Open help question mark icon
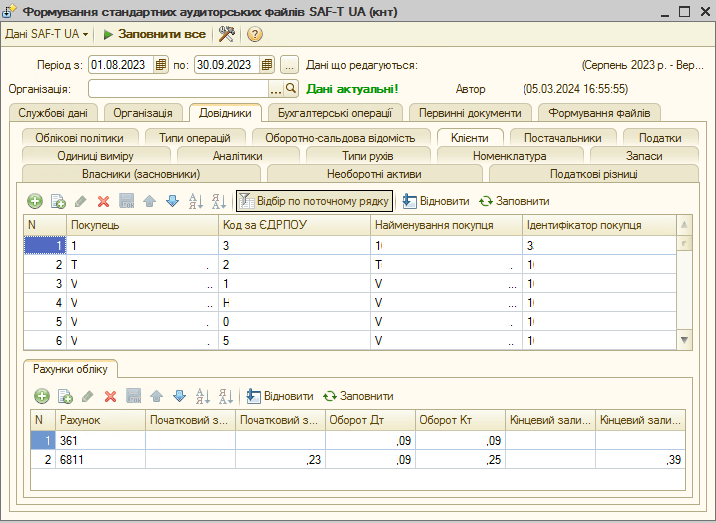The image size is (716, 523). (x=255, y=34)
